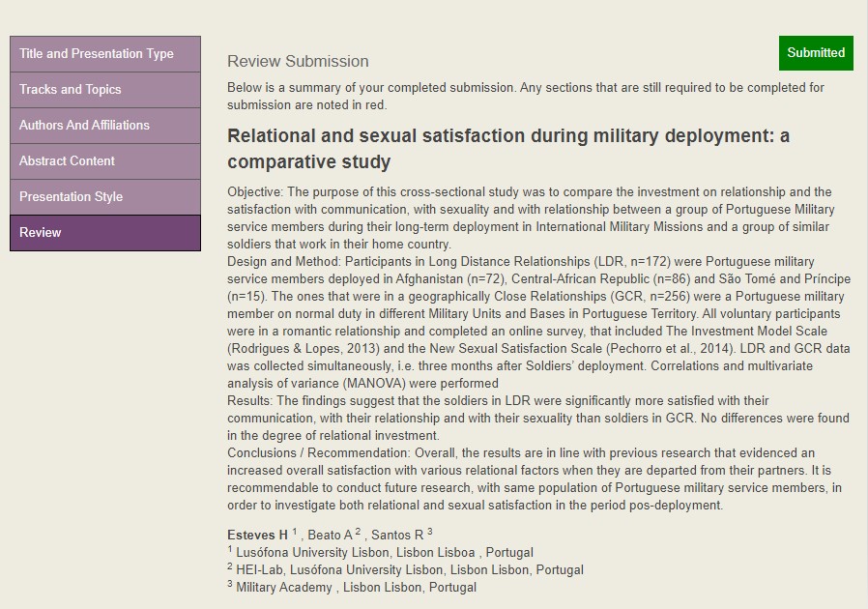
Task: Open the Title and Presentation Type step
Action: (x=105, y=54)
